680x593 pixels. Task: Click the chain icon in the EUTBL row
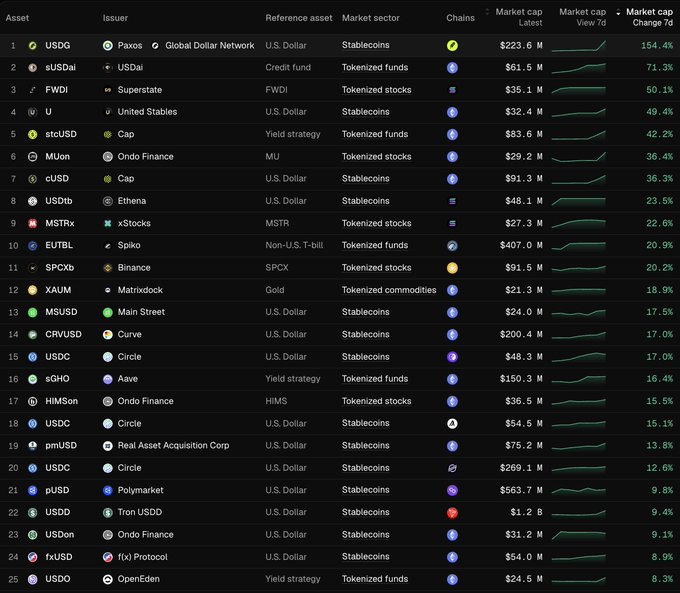(x=452, y=246)
